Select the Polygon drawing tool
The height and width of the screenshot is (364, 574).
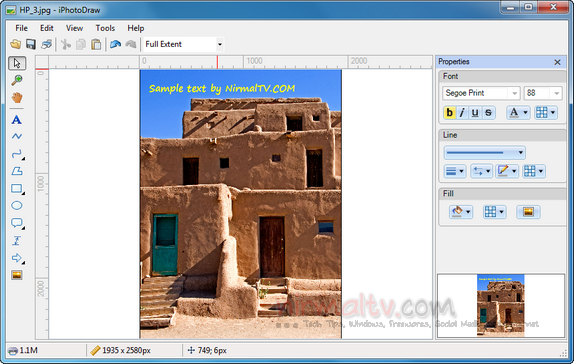pos(17,171)
